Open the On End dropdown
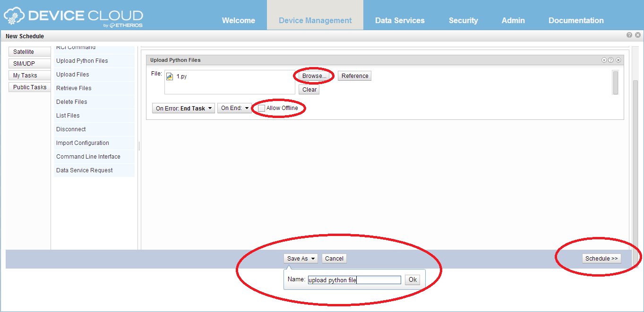The width and height of the screenshot is (644, 312). click(x=234, y=109)
